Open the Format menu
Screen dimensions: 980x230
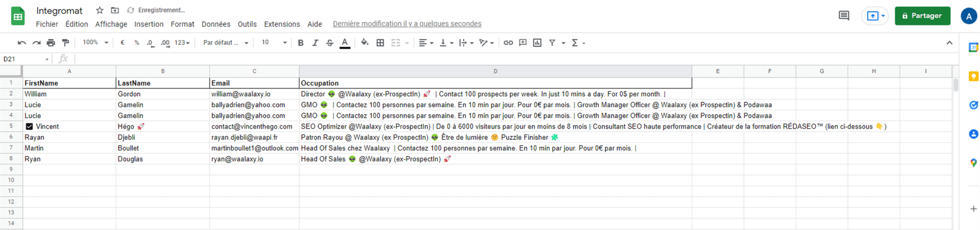(182, 24)
